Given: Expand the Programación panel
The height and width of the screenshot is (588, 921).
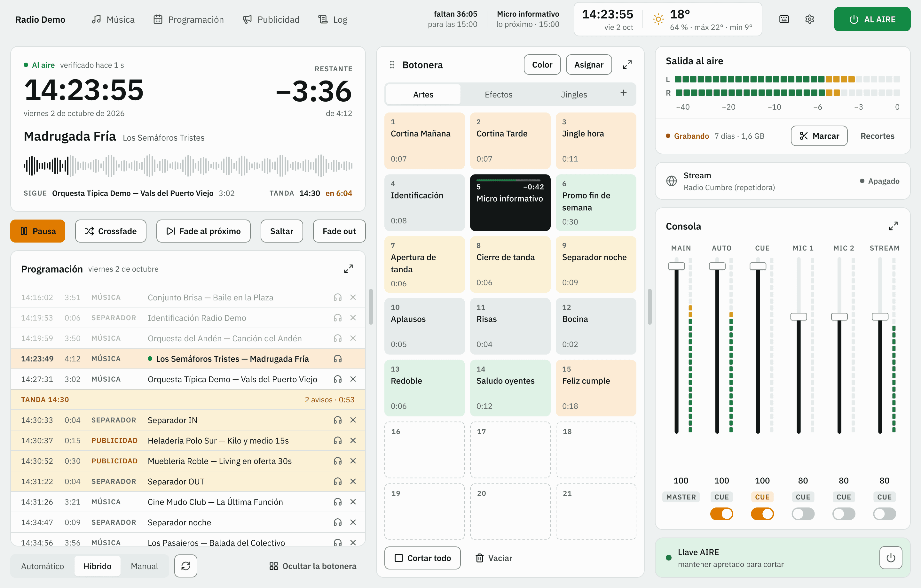Looking at the screenshot, I should 348,269.
